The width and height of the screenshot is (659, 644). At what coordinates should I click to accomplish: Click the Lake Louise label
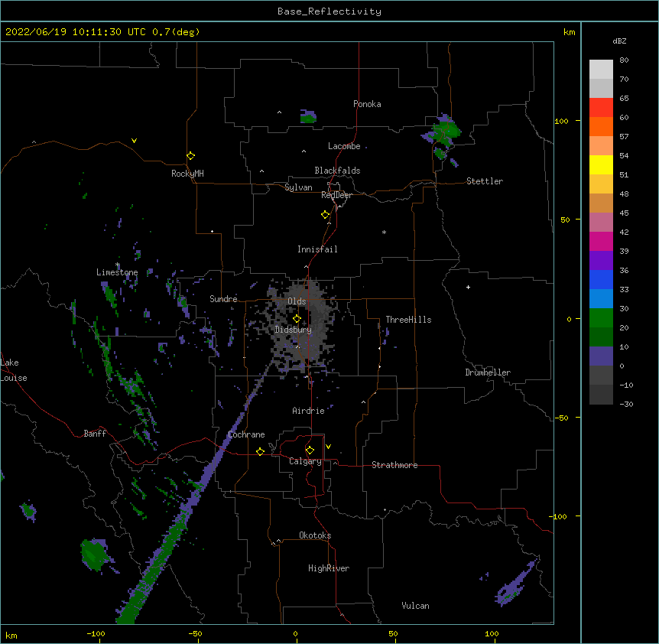[14, 370]
